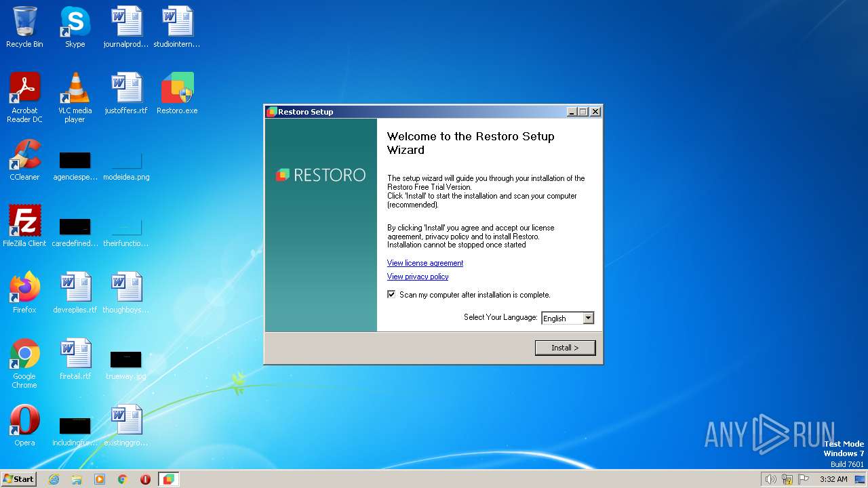
Task: Select the CCleaner desktop shortcut
Action: tap(24, 160)
